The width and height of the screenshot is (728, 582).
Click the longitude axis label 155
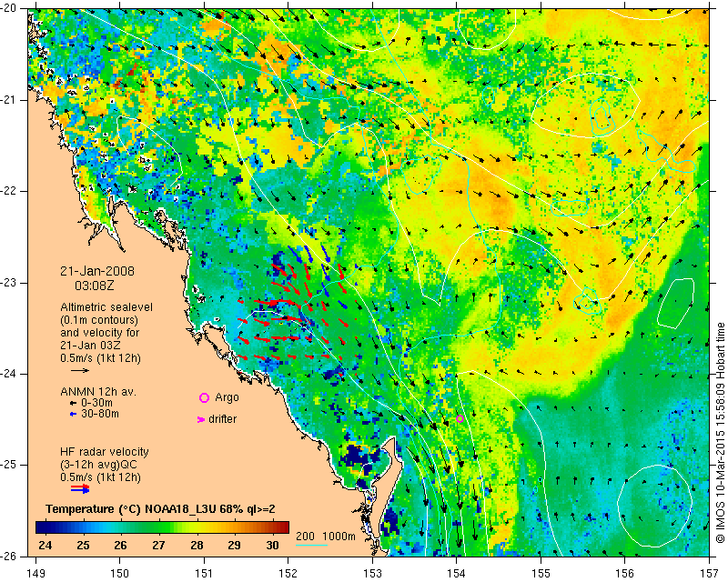click(541, 574)
